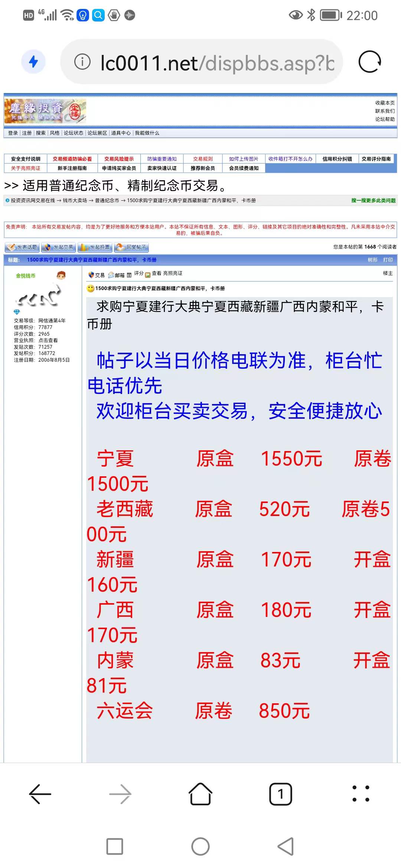Open the browser four-dot menu
Screen dimensions: 401x868
click(x=361, y=794)
